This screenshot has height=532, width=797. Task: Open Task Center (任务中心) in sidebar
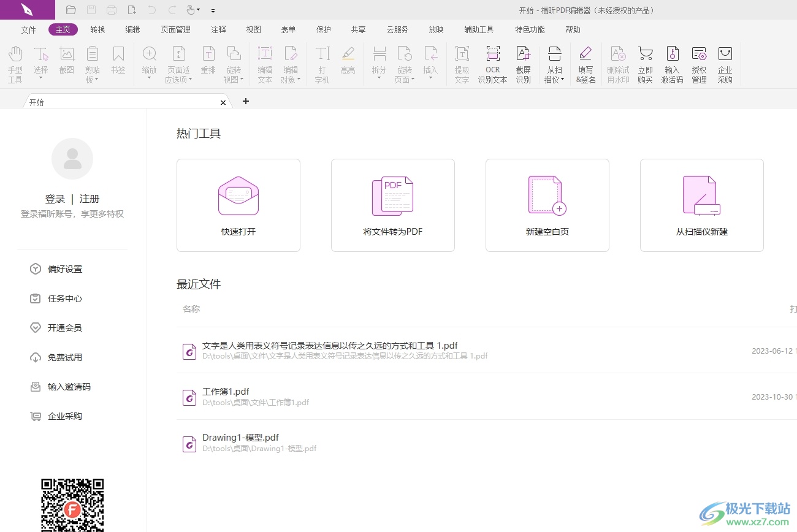pyautogui.click(x=56, y=298)
